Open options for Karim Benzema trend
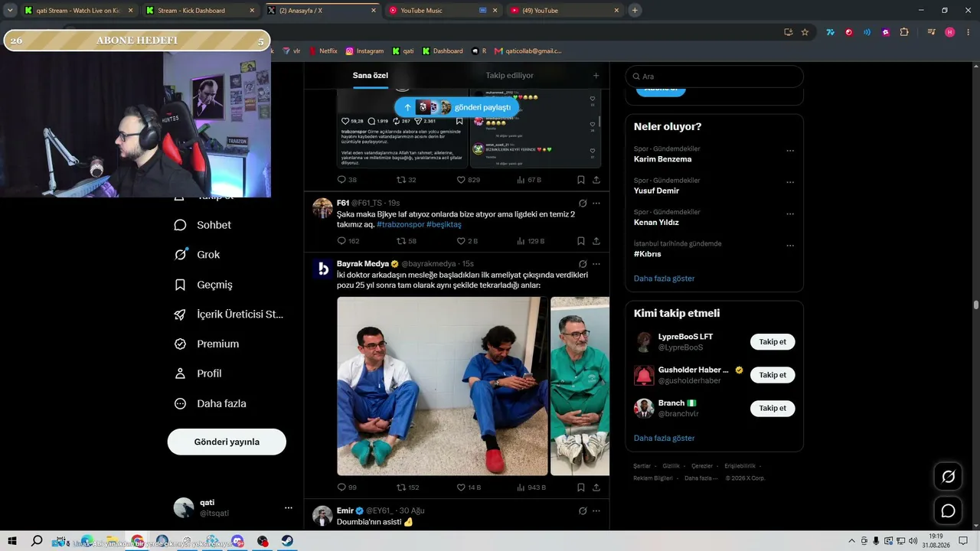The width and height of the screenshot is (980, 551). pos(790,151)
